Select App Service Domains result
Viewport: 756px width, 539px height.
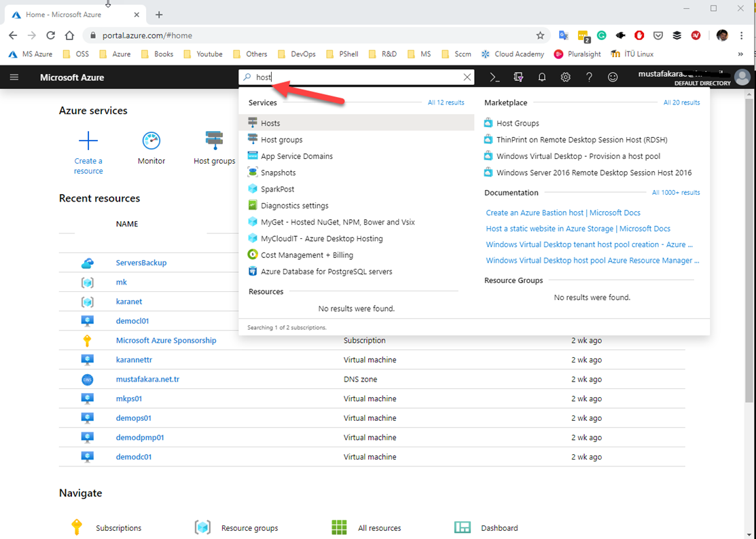click(x=357, y=156)
